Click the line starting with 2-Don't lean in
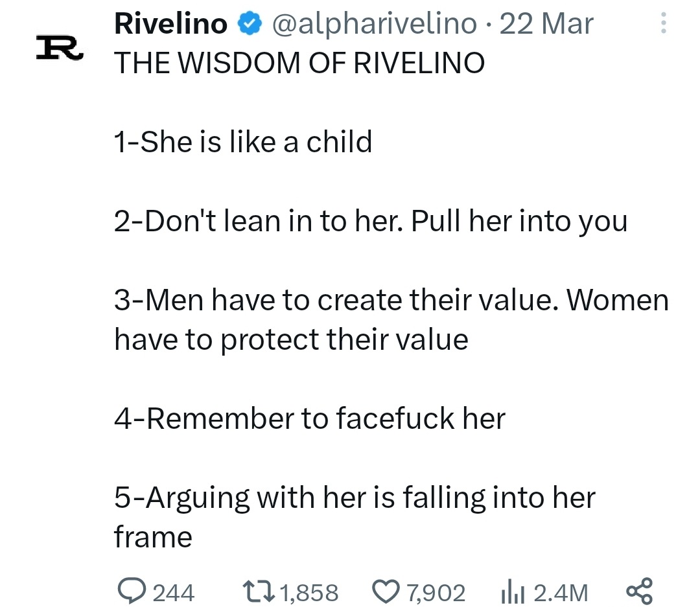This screenshot has width=700, height=607. click(x=371, y=222)
